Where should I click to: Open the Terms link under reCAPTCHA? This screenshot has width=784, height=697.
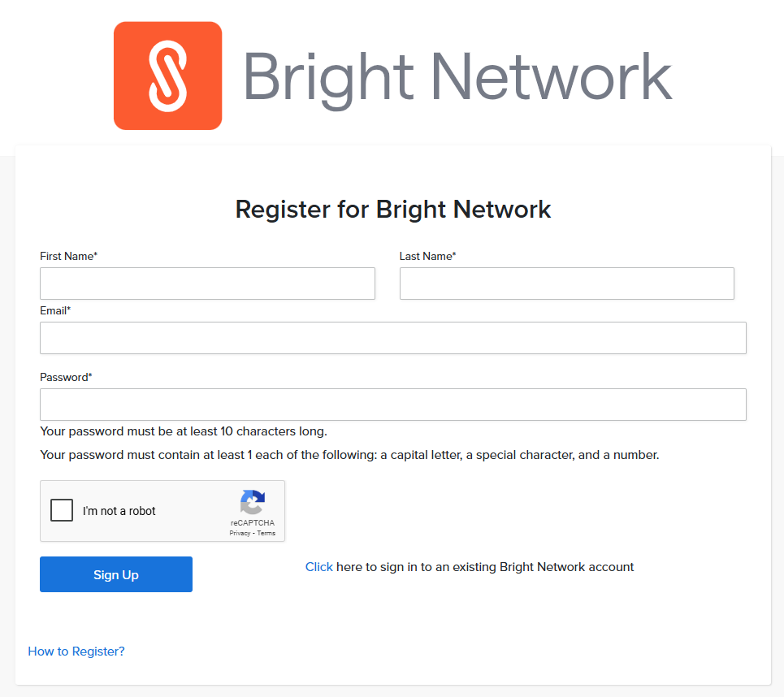(266, 533)
